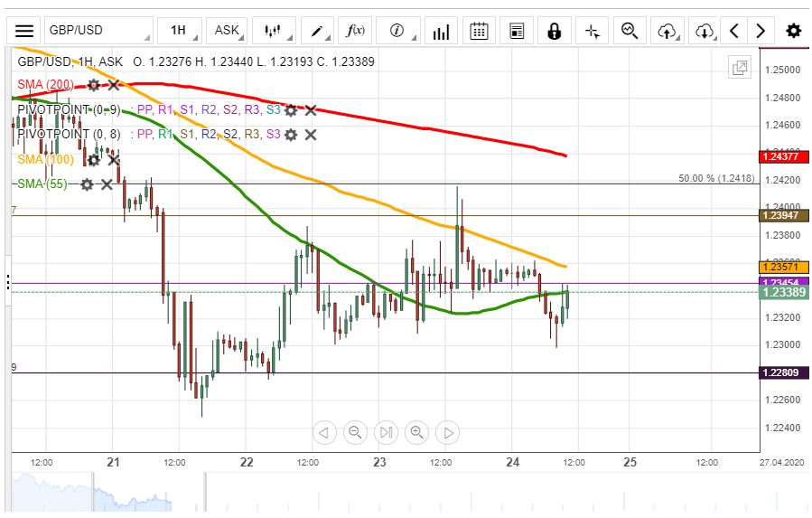Click the 27.04.2020 date label
The height and width of the screenshot is (518, 812).
pyautogui.click(x=782, y=463)
